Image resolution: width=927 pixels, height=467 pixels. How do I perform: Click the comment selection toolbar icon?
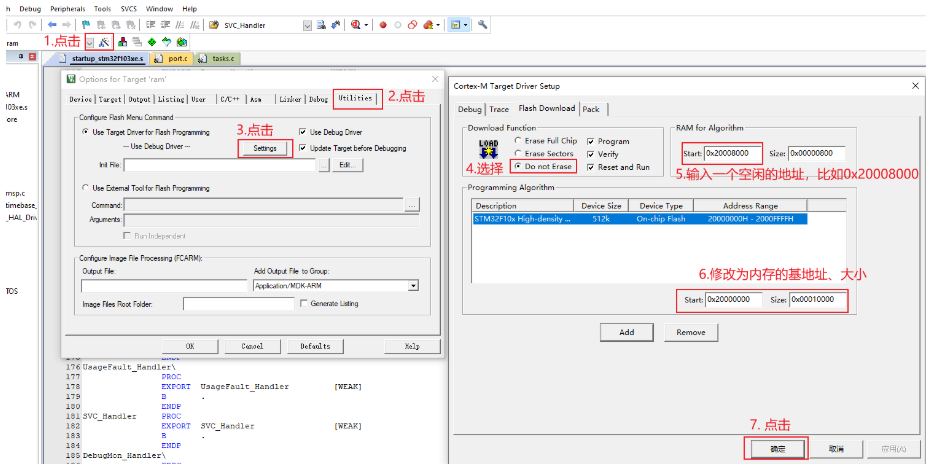(x=179, y=25)
